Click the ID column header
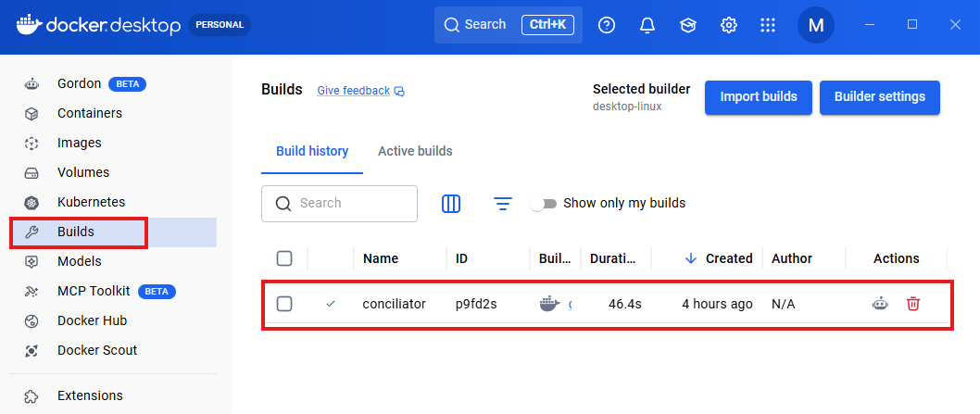 click(x=461, y=258)
